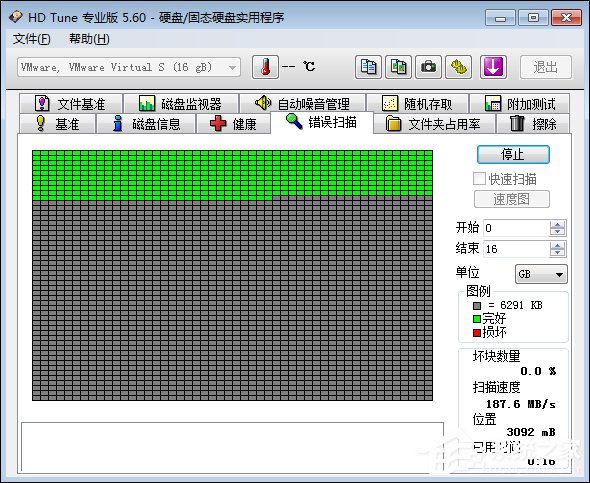The image size is (590, 483).
Task: Click the temperature thermometer icon
Action: 265,67
